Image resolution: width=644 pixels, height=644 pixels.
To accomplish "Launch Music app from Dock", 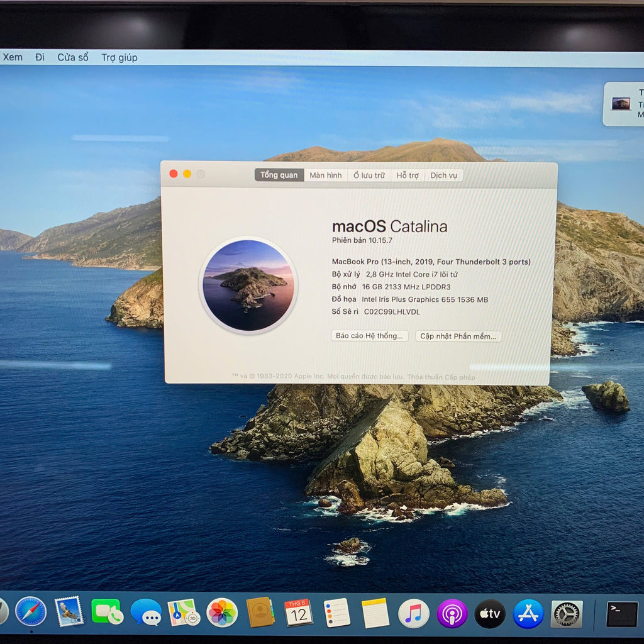I will (414, 614).
